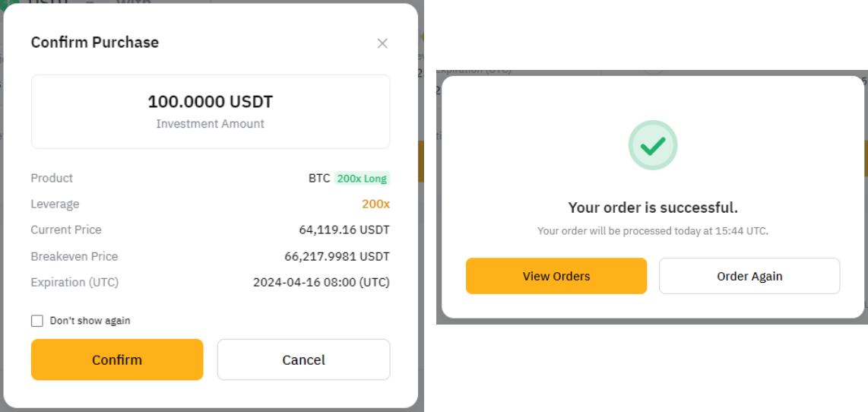Click the 15:44 UTC processing notice
The image size is (868, 412).
tap(652, 231)
